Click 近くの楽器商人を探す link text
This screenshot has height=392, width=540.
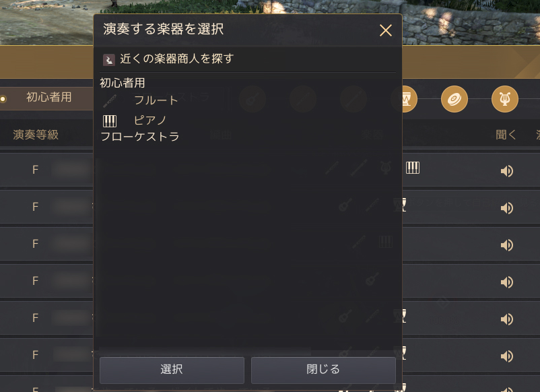(x=176, y=59)
